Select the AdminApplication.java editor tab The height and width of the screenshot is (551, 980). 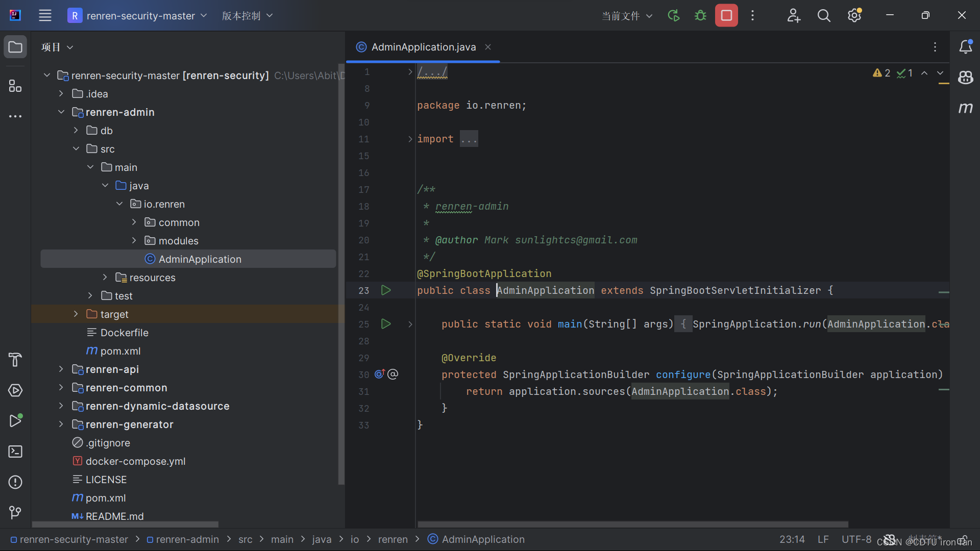tap(423, 47)
